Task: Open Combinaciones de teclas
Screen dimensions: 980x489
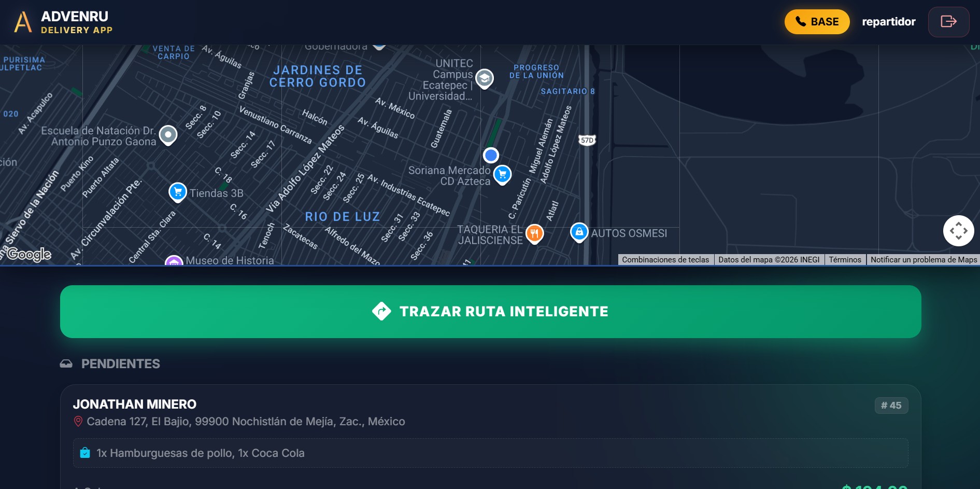Action: (665, 260)
